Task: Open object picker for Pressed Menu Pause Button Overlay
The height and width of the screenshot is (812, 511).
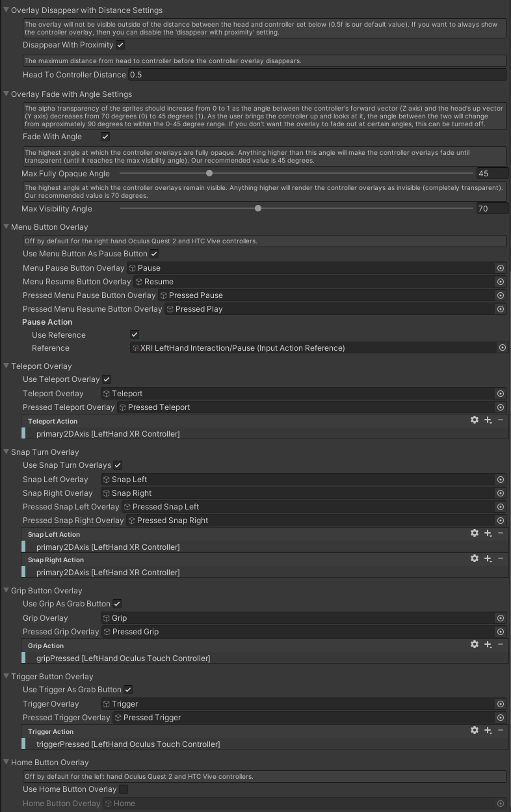Action: point(501,295)
